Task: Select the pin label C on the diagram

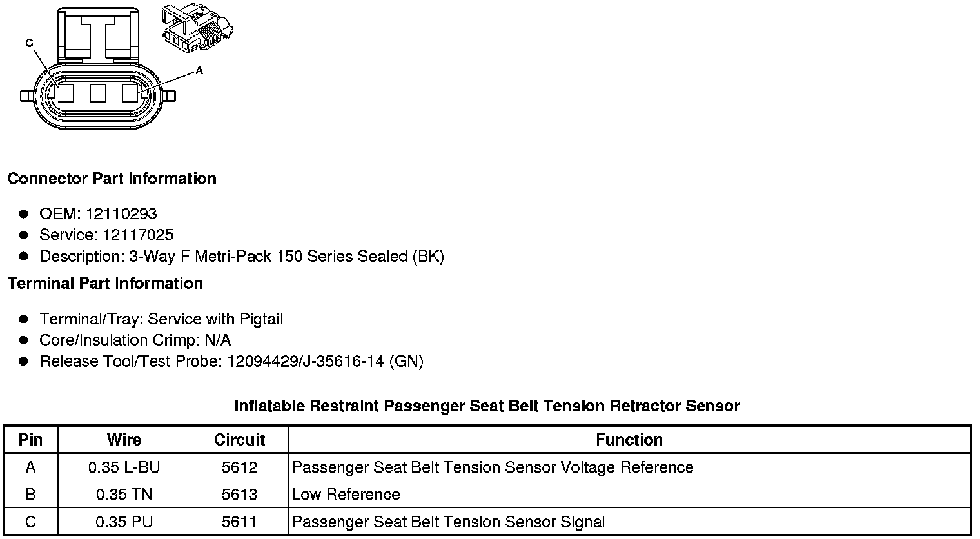Action: coord(29,43)
